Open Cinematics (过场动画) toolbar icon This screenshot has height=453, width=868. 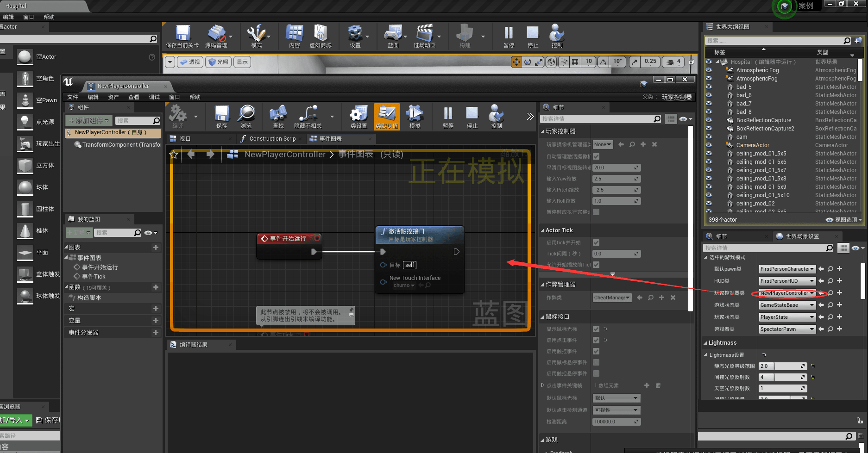[x=425, y=36]
